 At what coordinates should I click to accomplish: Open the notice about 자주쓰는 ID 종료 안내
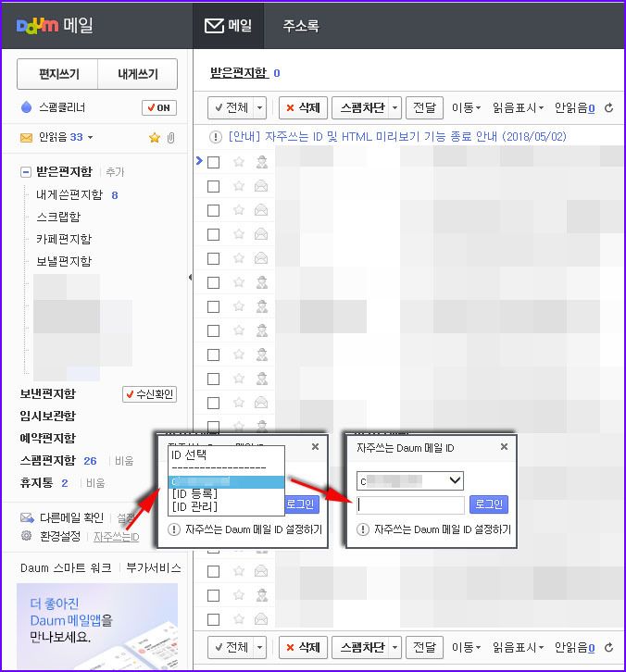pyautogui.click(x=397, y=137)
